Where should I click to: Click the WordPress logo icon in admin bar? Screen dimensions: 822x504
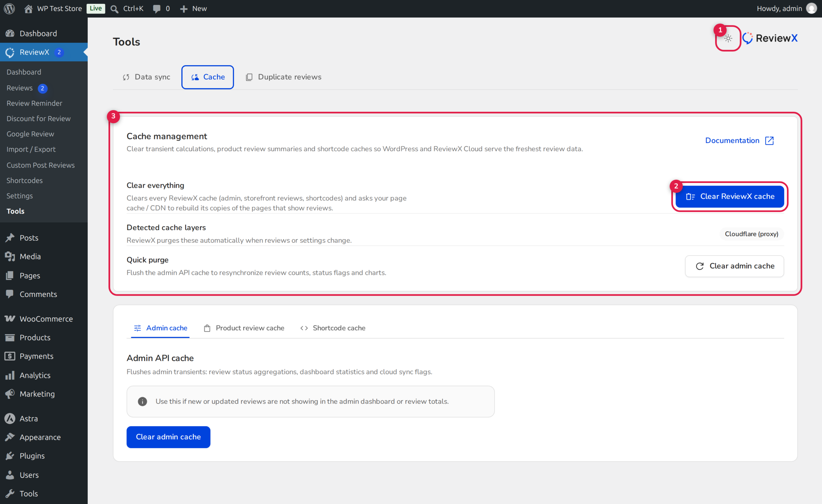tap(9, 9)
